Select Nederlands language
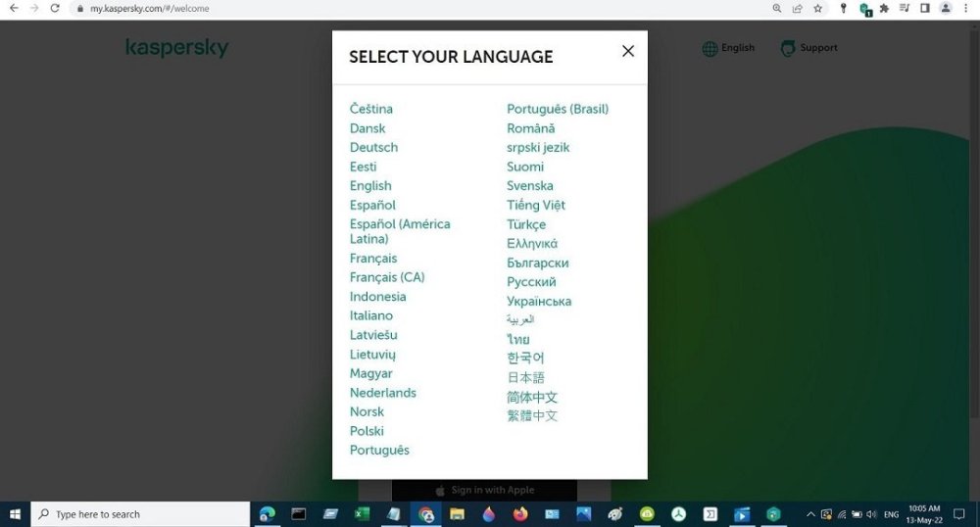 tap(383, 393)
